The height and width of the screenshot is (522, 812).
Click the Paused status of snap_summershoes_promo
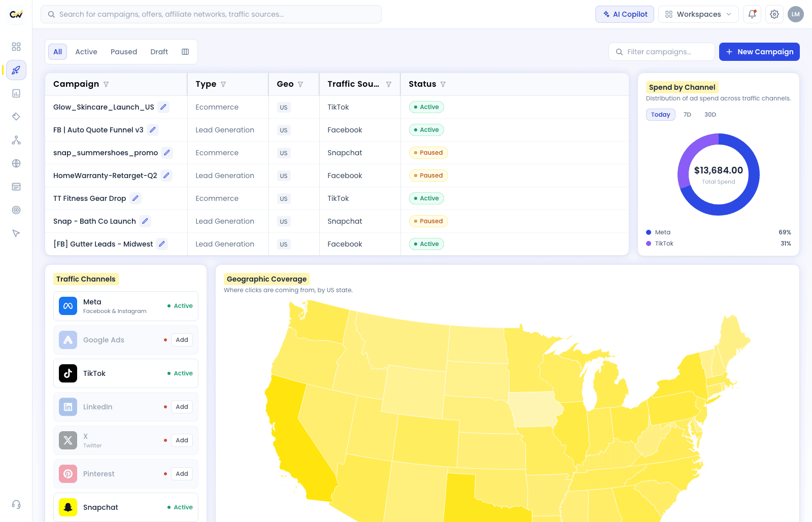click(x=428, y=153)
